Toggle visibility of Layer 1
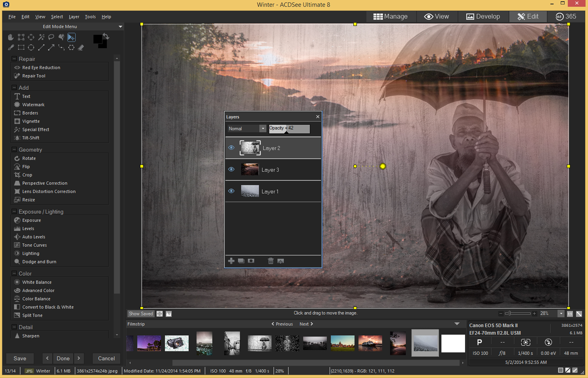 pyautogui.click(x=231, y=191)
